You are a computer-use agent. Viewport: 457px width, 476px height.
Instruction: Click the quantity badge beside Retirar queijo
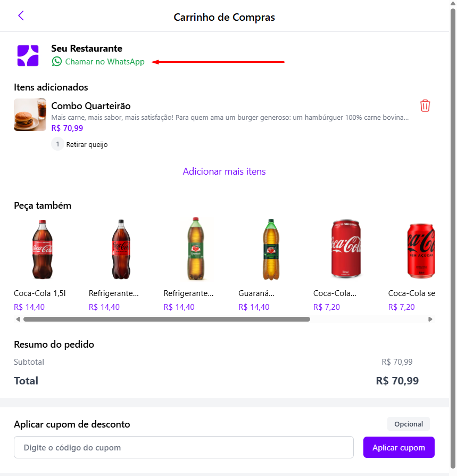57,144
